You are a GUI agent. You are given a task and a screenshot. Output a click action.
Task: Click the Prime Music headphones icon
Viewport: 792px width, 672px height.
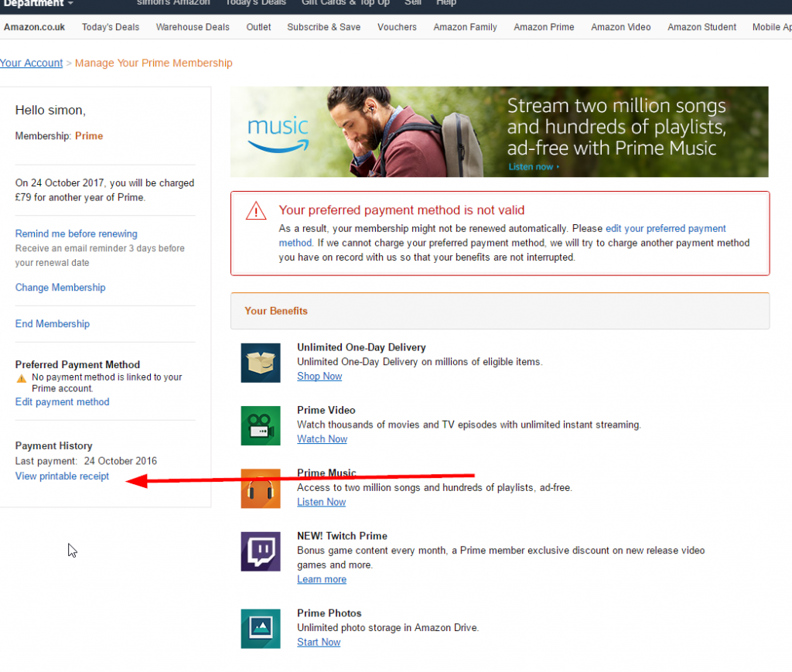[x=261, y=489]
